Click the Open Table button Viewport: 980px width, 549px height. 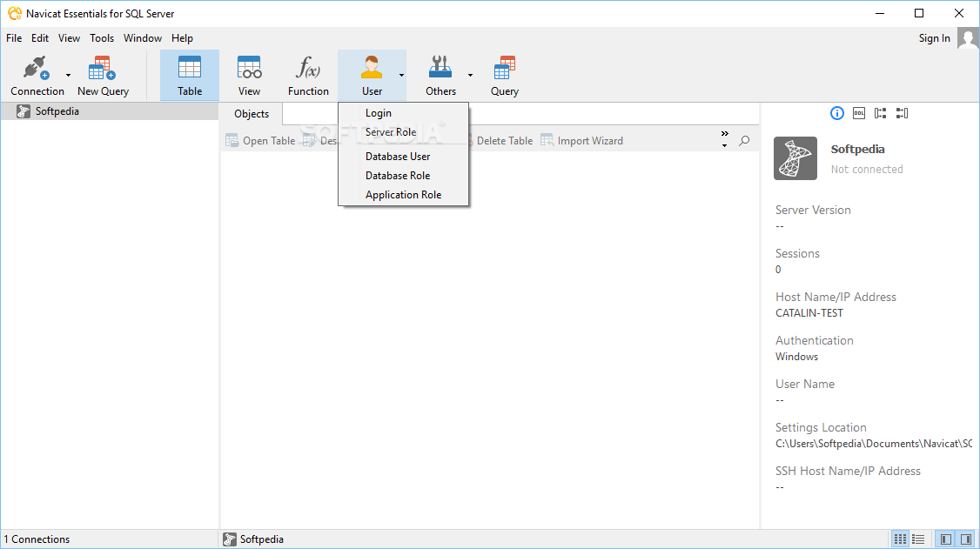pos(260,141)
